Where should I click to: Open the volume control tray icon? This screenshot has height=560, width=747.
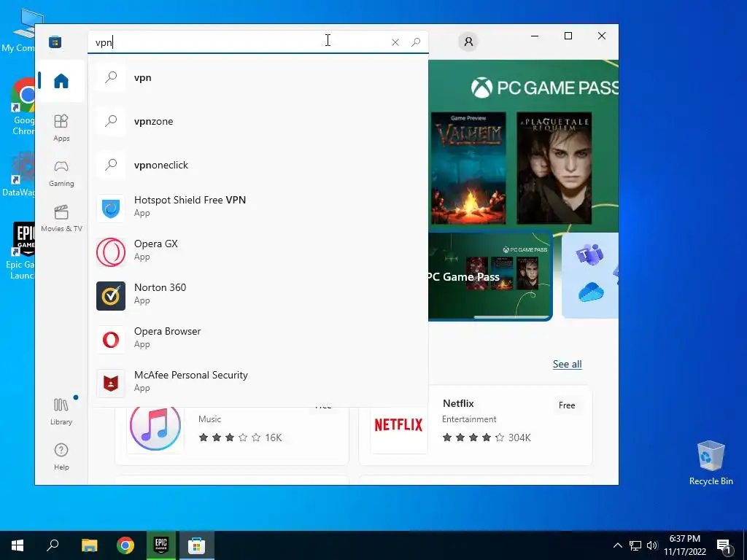[x=652, y=545]
